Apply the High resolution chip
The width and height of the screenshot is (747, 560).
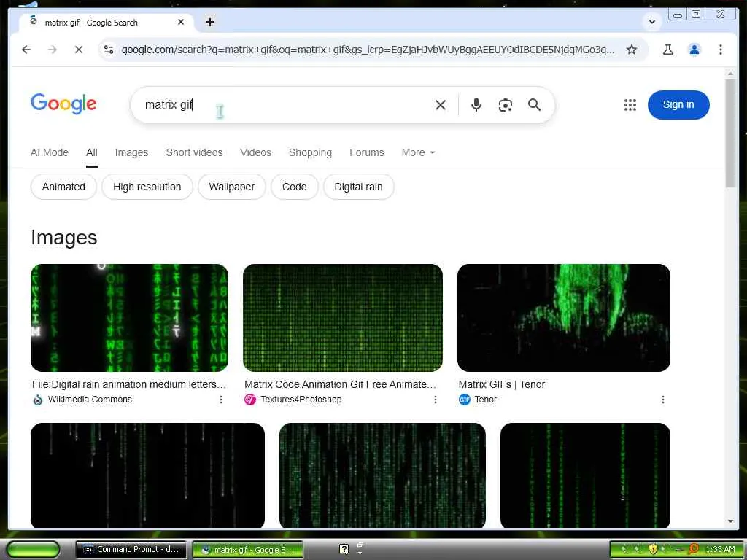[147, 187]
